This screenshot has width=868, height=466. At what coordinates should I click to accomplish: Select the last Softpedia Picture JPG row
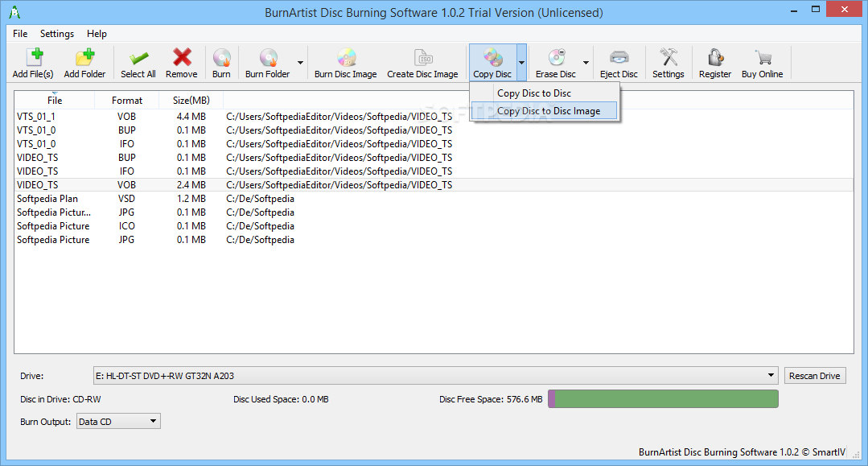(434, 240)
